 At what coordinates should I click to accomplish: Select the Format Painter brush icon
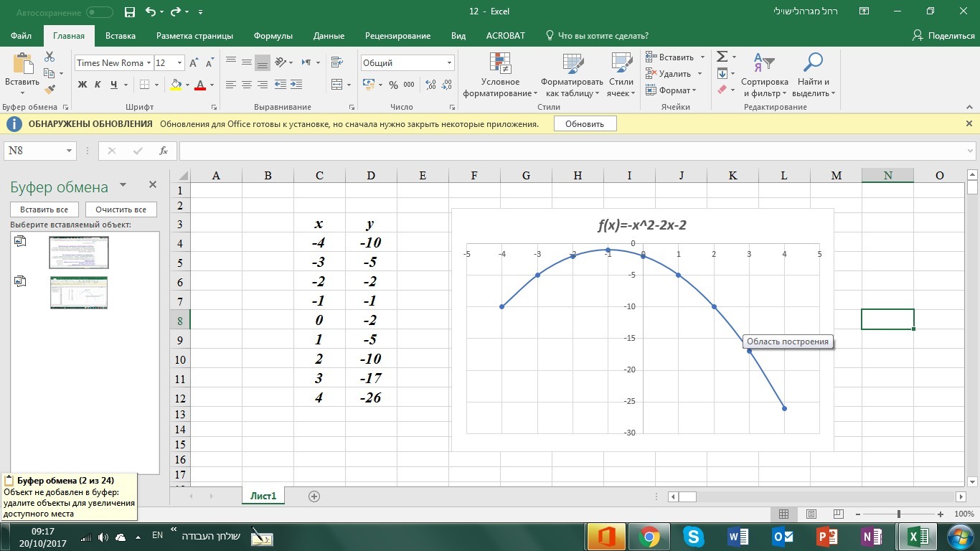pos(50,90)
